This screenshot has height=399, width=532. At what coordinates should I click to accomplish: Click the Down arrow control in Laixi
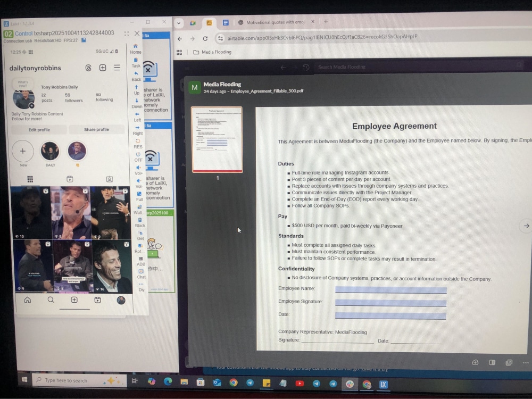137,104
